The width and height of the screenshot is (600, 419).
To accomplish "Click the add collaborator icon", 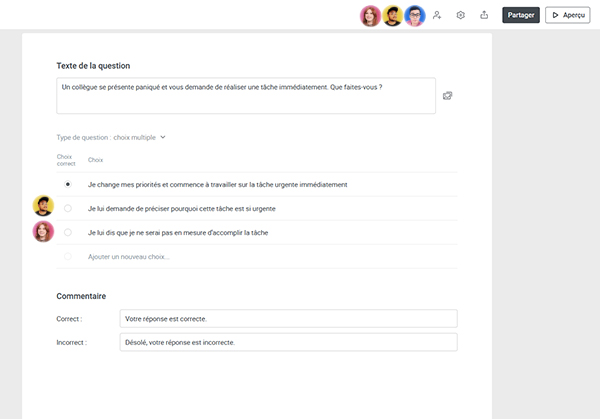I will point(437,15).
